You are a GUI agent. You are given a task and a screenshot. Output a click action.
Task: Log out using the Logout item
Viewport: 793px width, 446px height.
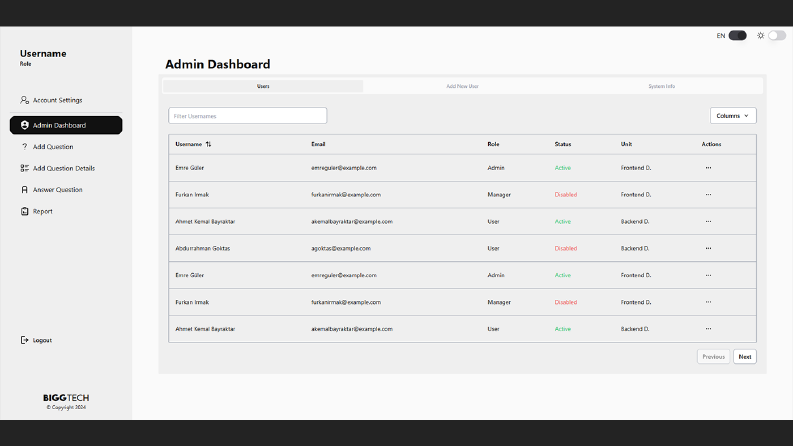tap(36, 340)
